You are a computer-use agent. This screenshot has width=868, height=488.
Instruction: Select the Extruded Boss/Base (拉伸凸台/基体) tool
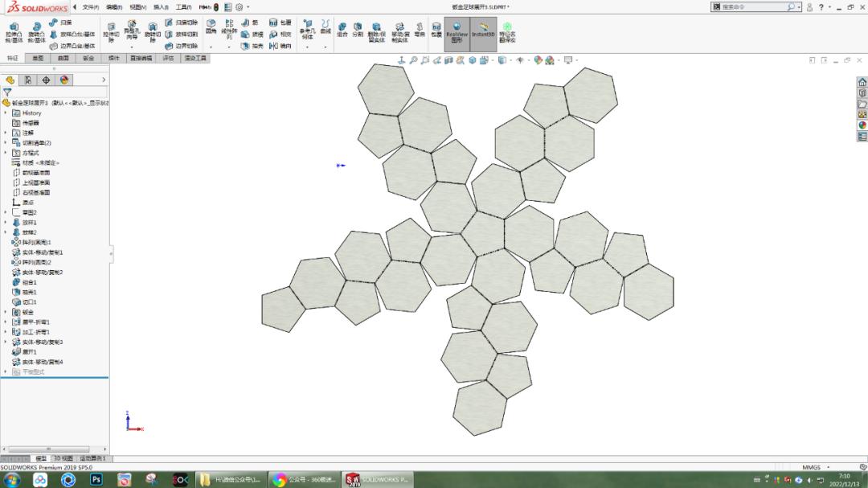(x=13, y=32)
